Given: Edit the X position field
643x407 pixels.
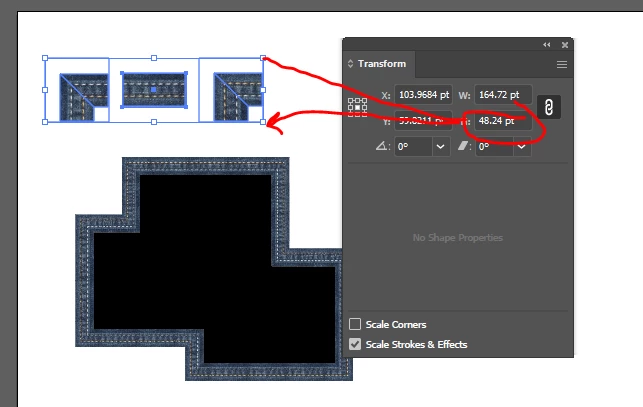Looking at the screenshot, I should [x=423, y=95].
